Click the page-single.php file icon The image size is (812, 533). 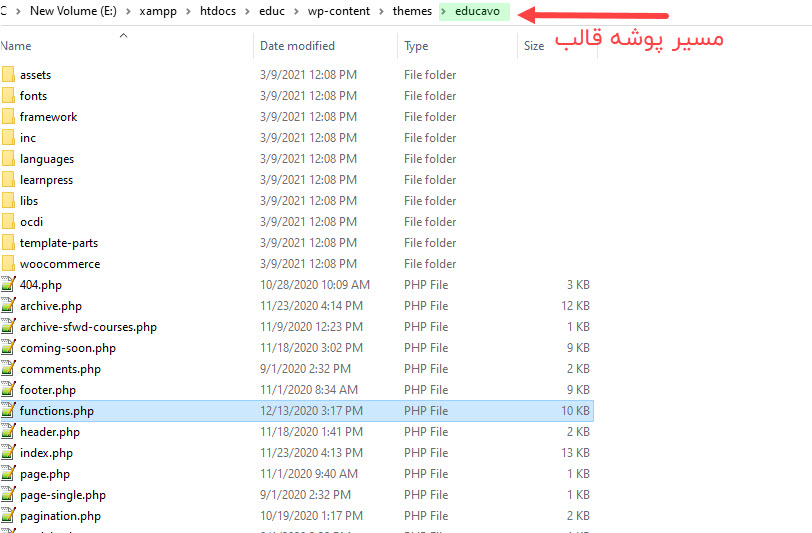[8, 495]
